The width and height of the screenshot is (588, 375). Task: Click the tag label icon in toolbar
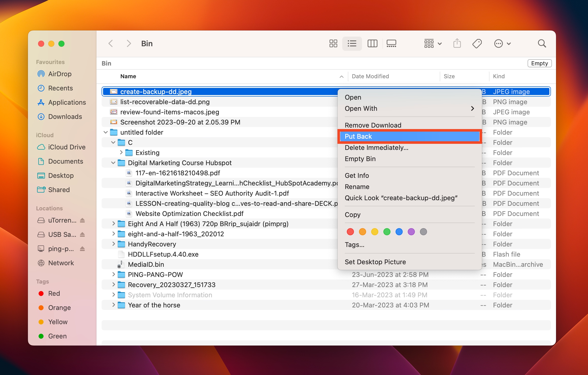[477, 43]
